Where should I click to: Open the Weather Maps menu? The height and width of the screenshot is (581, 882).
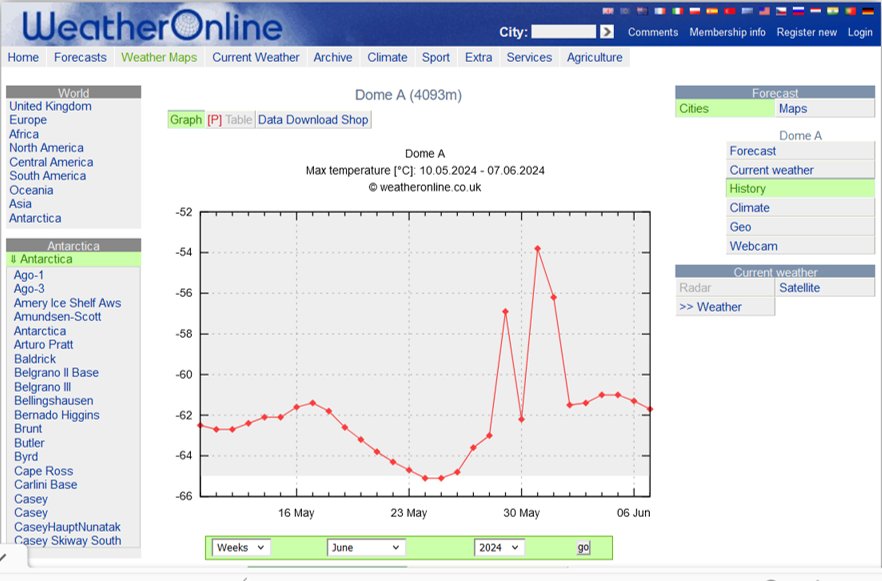coord(159,57)
